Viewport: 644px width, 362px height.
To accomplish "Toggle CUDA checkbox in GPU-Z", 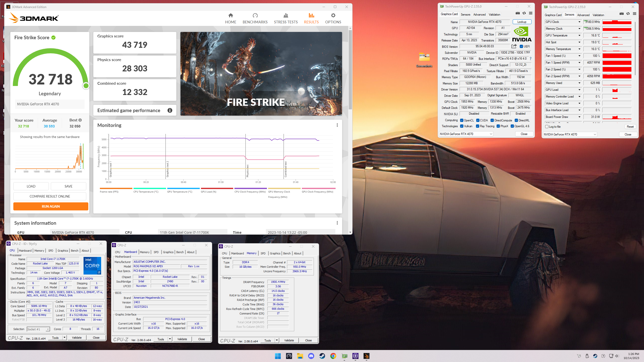I will (478, 120).
